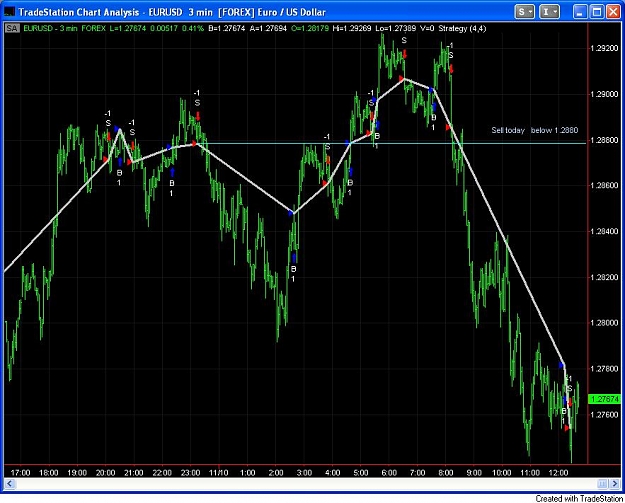
Task: Click the 1.29200 price axis label
Action: point(605,49)
